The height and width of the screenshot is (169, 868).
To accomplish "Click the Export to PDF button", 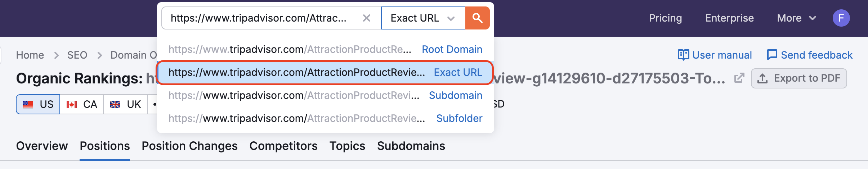I will click(798, 78).
